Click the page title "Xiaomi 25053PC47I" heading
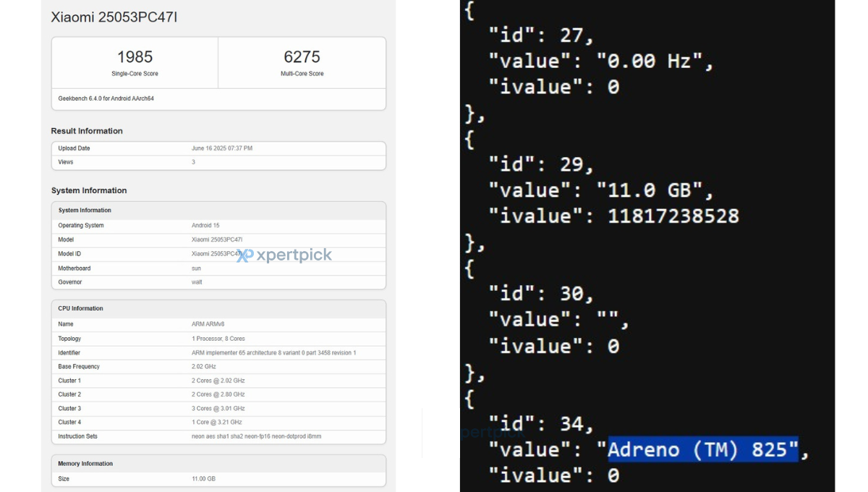 tap(114, 17)
